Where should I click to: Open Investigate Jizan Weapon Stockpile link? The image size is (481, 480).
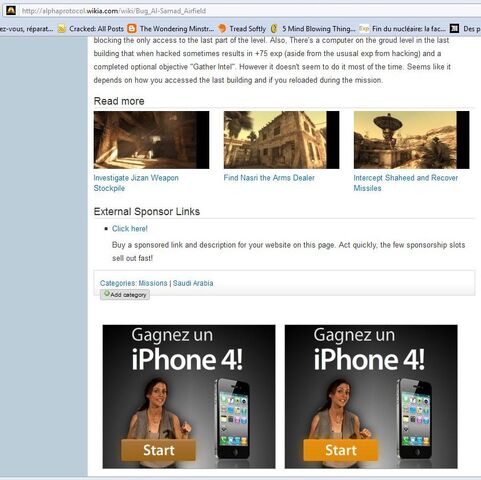pyautogui.click(x=136, y=183)
